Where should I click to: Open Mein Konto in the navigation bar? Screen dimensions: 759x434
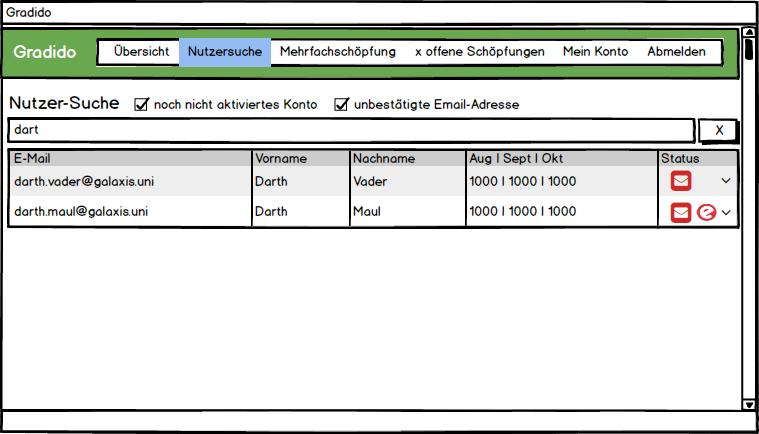pos(595,52)
